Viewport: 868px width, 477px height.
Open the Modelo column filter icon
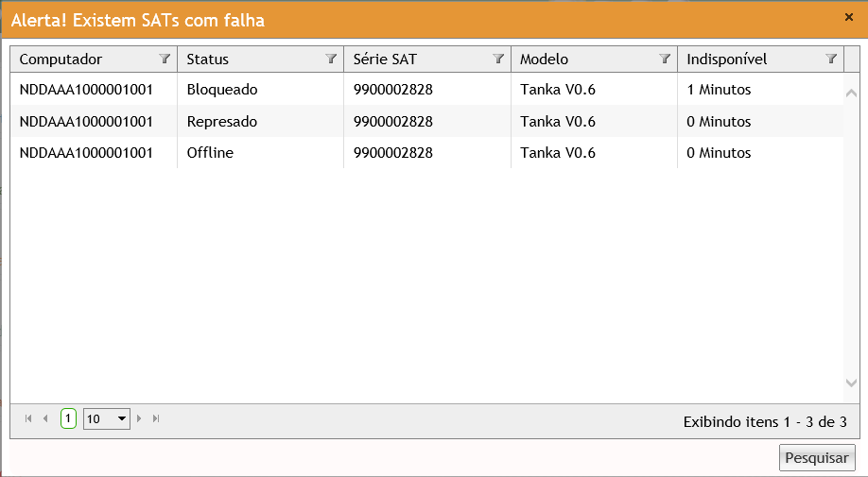pos(665,59)
